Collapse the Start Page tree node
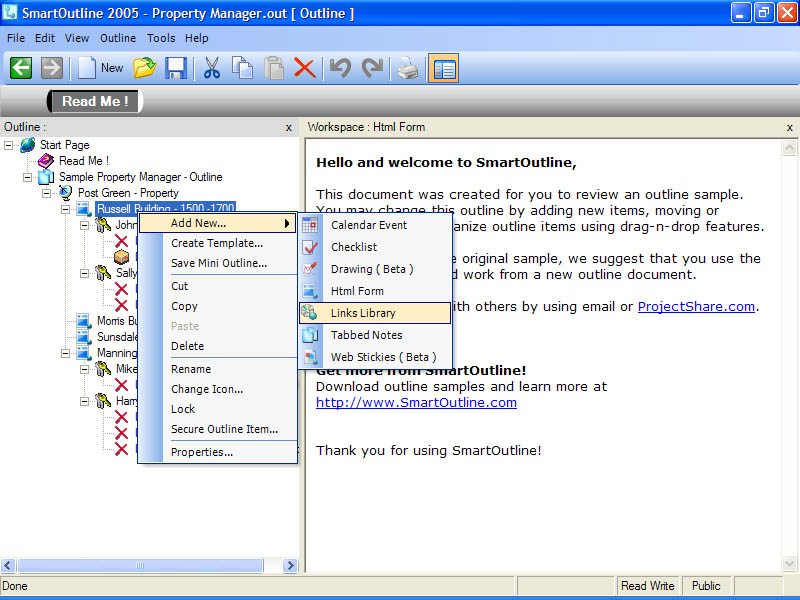800x600 pixels. click(9, 145)
